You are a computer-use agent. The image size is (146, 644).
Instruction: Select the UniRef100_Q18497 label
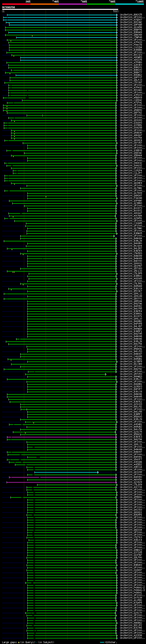131,570
